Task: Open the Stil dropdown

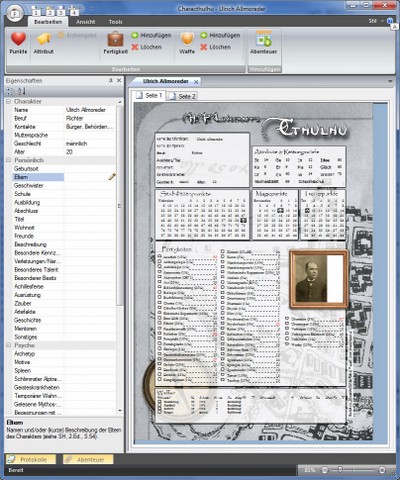Action: 376,21
